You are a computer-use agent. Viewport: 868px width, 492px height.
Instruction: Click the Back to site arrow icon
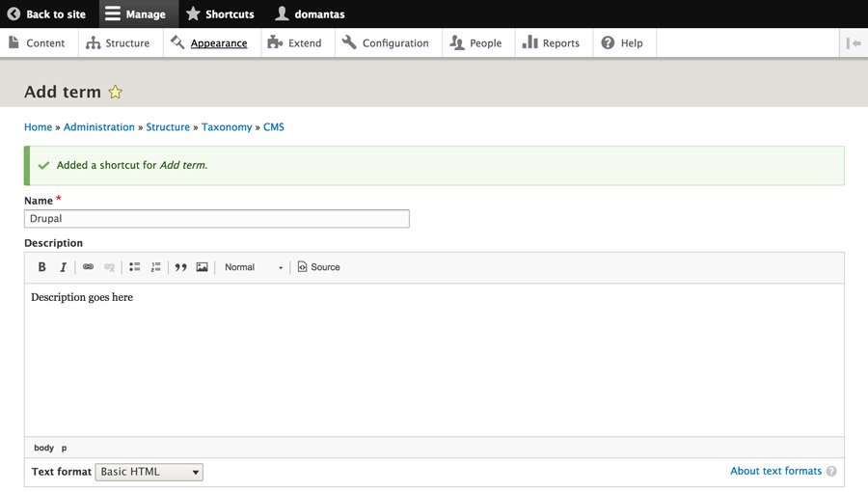(x=14, y=14)
